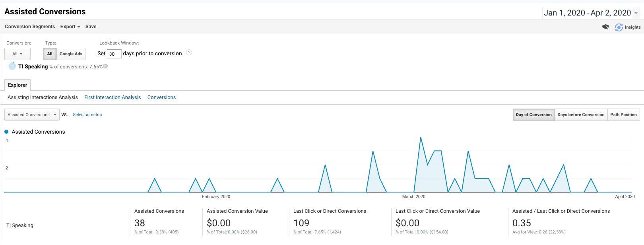Screen dimensions: 644x245
Task: Click the Last Click or Direct Conversion Value header
Action: coord(438,211)
